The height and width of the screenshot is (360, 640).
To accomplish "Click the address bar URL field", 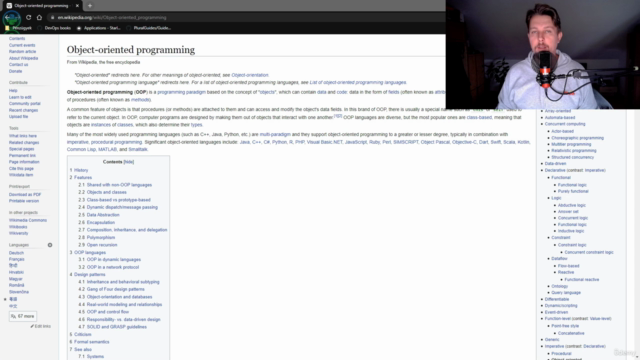I will (245, 18).
